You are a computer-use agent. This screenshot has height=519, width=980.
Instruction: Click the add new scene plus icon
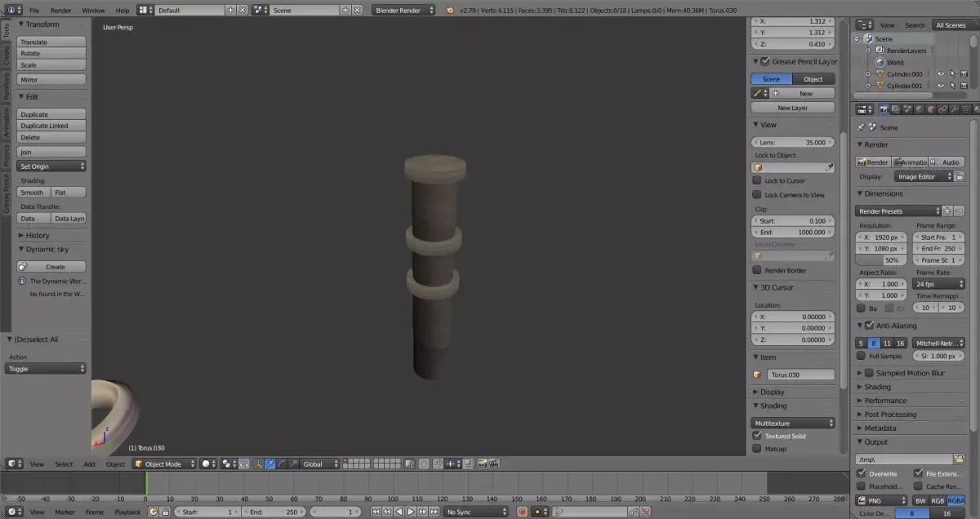(345, 11)
